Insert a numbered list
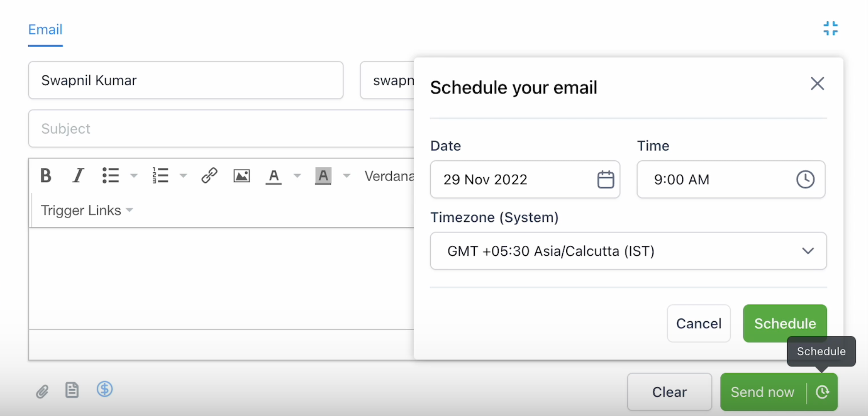Viewport: 868px width, 416px height. pyautogui.click(x=160, y=176)
